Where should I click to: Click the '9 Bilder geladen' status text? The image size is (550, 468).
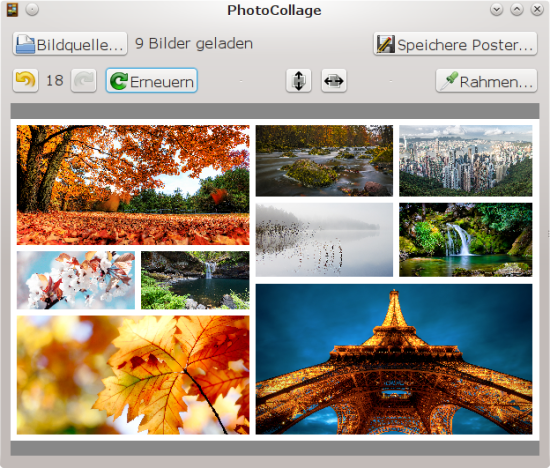pyautogui.click(x=194, y=44)
